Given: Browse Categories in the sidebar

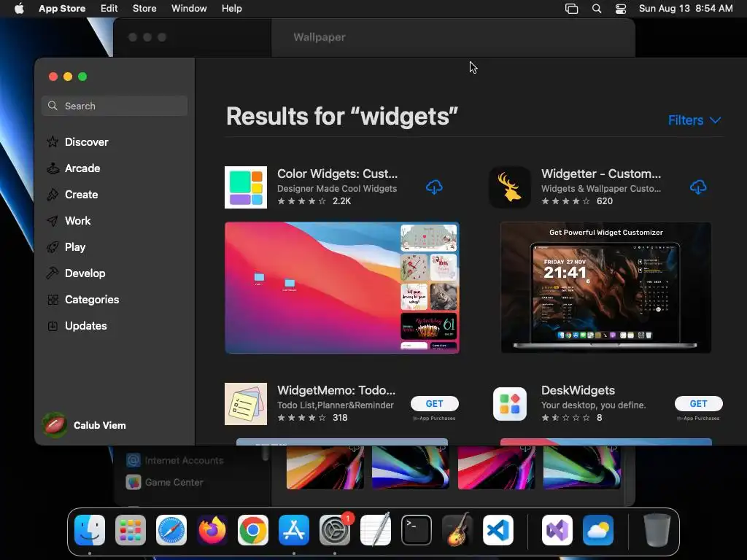Looking at the screenshot, I should point(83,299).
